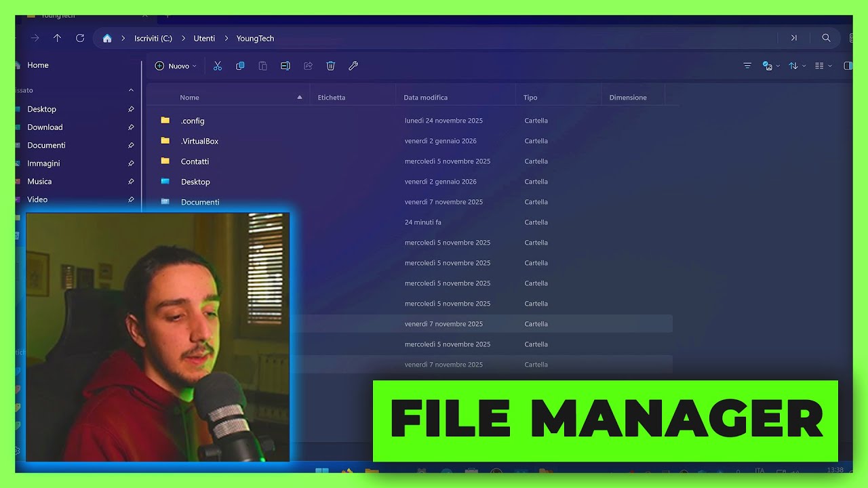Select the Desktop folder name in the list

point(195,182)
